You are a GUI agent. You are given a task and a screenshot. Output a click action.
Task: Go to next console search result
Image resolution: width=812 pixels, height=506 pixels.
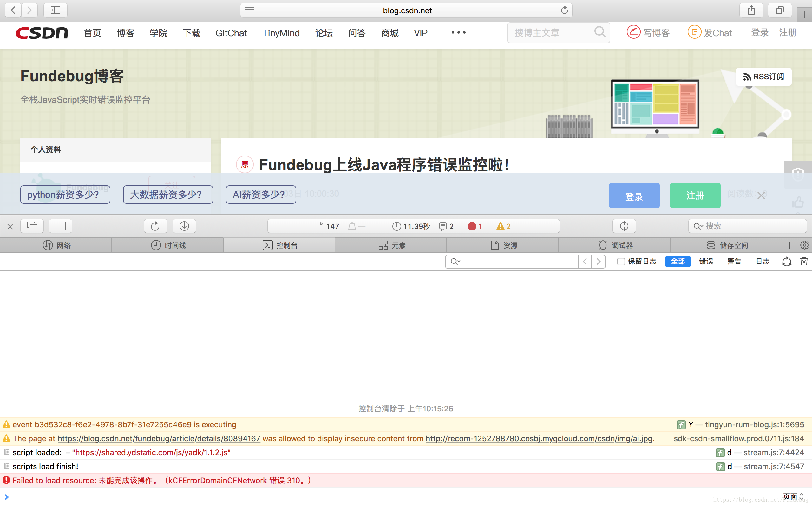599,261
